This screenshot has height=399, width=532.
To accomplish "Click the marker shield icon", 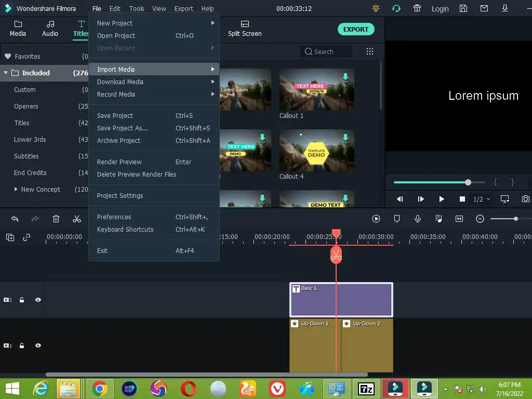I will [396, 219].
